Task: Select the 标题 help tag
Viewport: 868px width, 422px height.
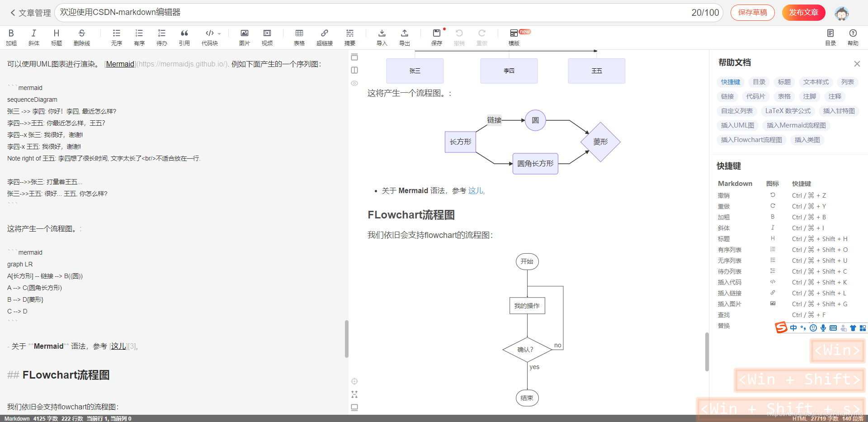Action: tap(784, 82)
